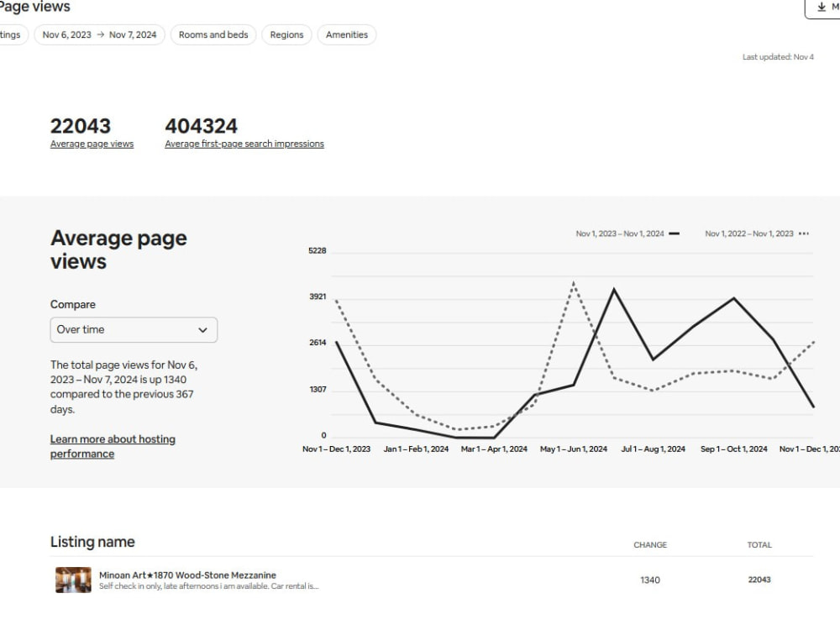Click y-axis value 5228
Viewport: 840px width, 630px height.
tap(318, 250)
